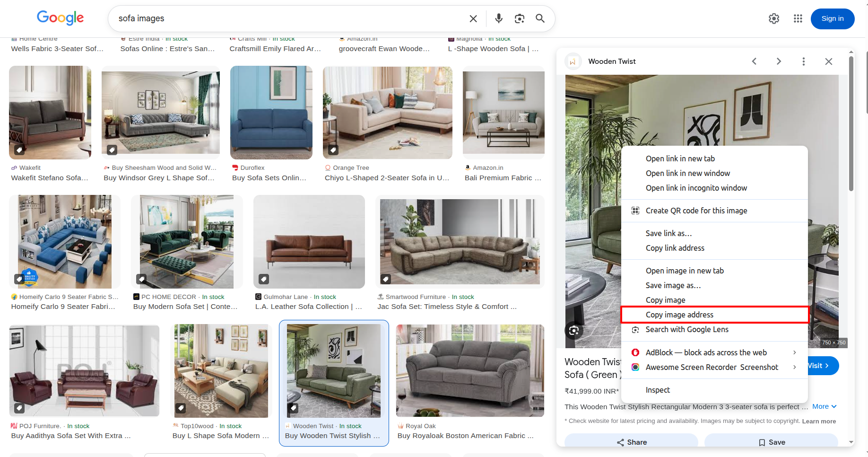Go to next image in preview panel

tap(779, 62)
